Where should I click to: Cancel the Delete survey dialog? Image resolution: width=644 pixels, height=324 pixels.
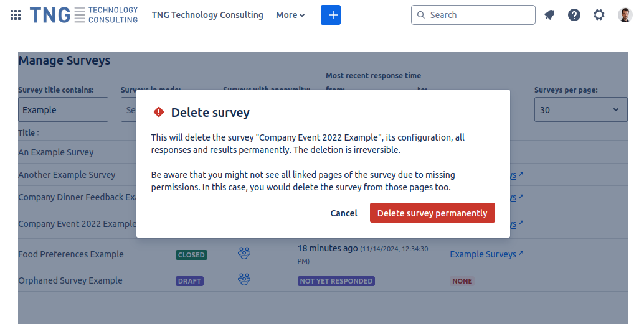coord(344,213)
